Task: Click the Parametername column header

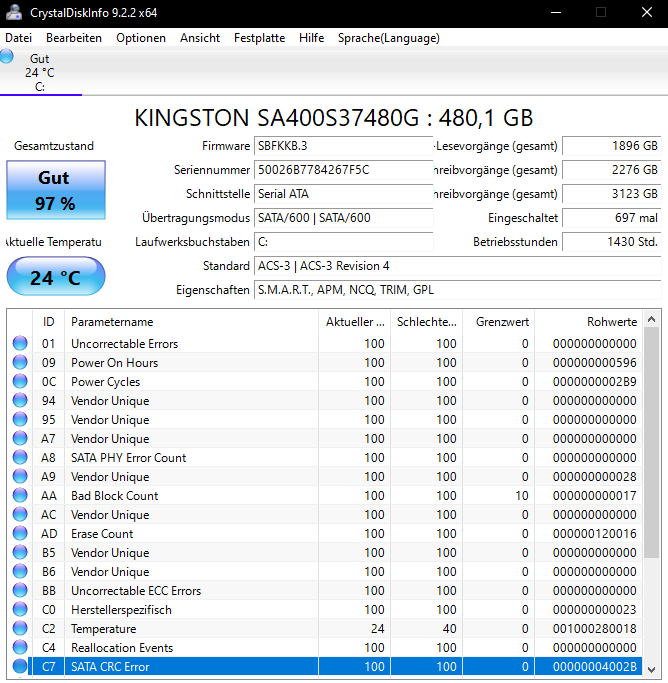Action: (191, 321)
